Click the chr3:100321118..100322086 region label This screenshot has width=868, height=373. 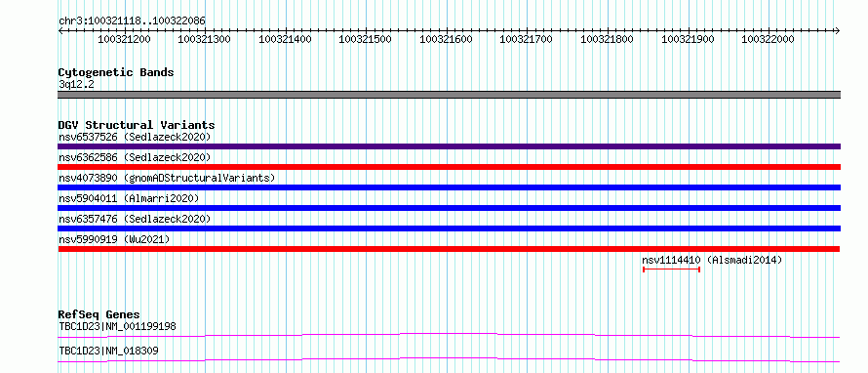coord(132,21)
